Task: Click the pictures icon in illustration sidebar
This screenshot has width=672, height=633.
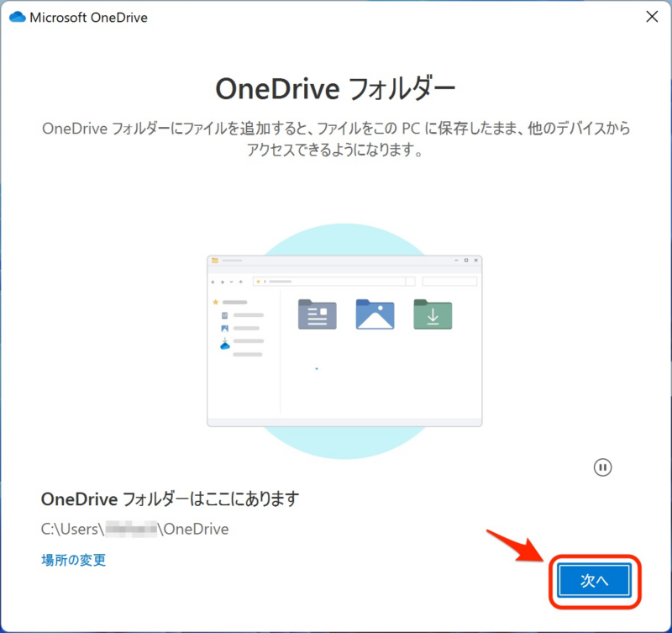Action: click(224, 328)
